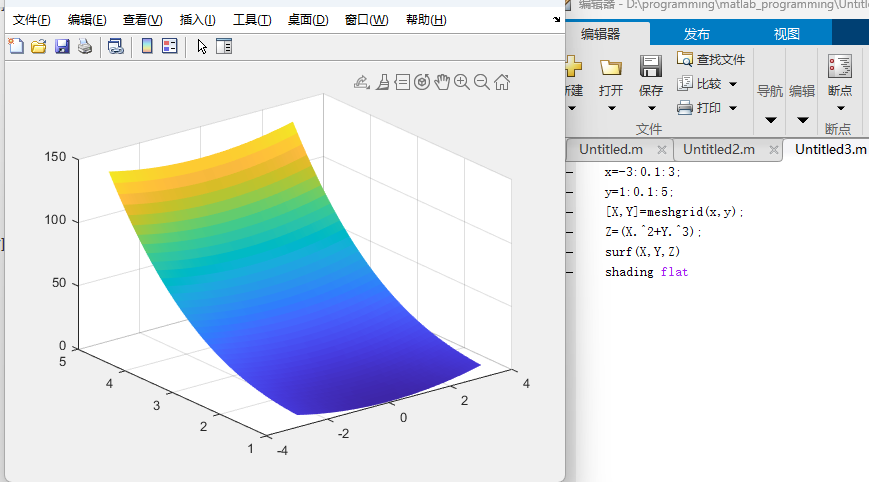The image size is (869, 482).
Task: Switch to the Untitled2.m file tab
Action: 719,150
